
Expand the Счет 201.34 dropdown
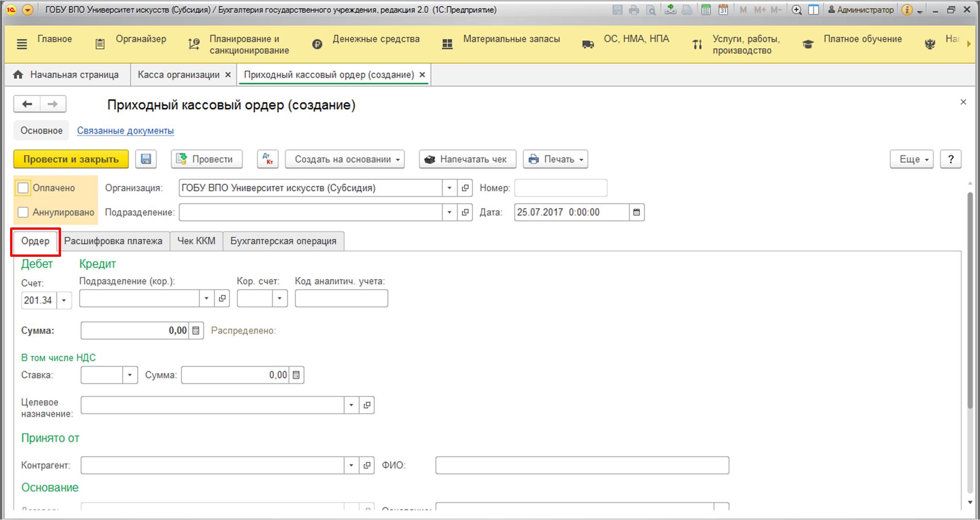pos(64,300)
